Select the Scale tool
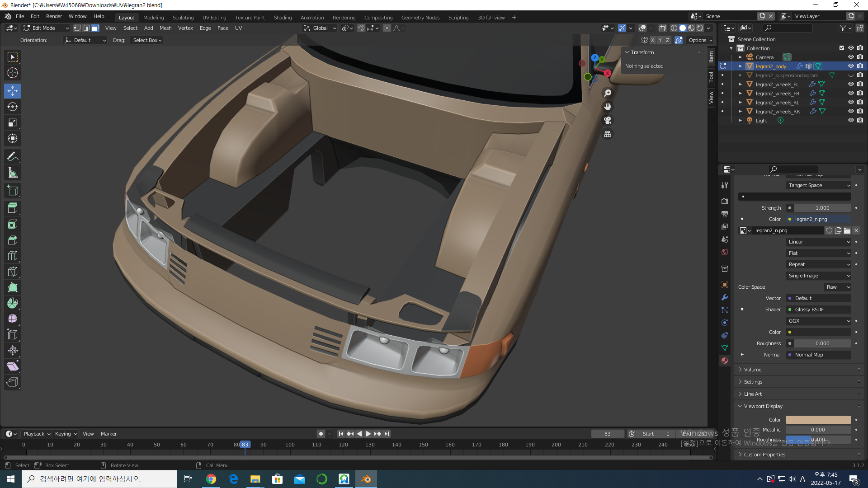This screenshot has height=488, width=868. [13, 122]
